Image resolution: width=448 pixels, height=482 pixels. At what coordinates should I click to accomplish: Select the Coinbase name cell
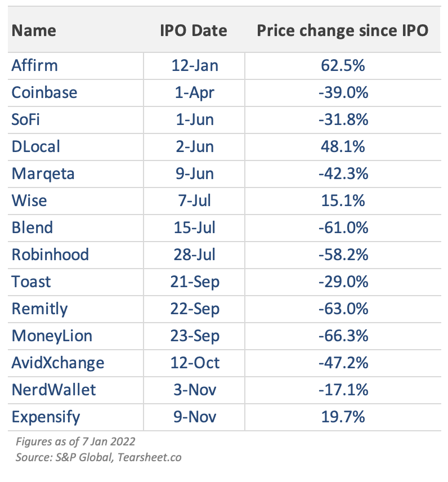[x=44, y=92]
